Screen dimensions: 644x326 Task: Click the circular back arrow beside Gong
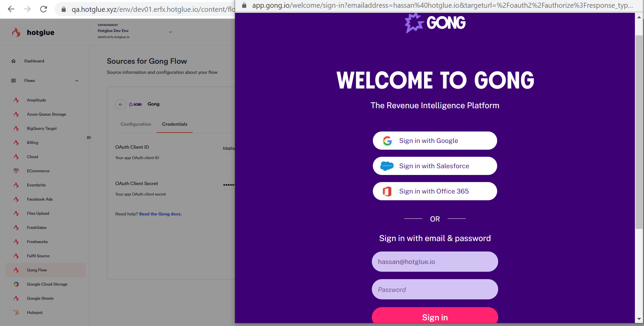tap(121, 105)
